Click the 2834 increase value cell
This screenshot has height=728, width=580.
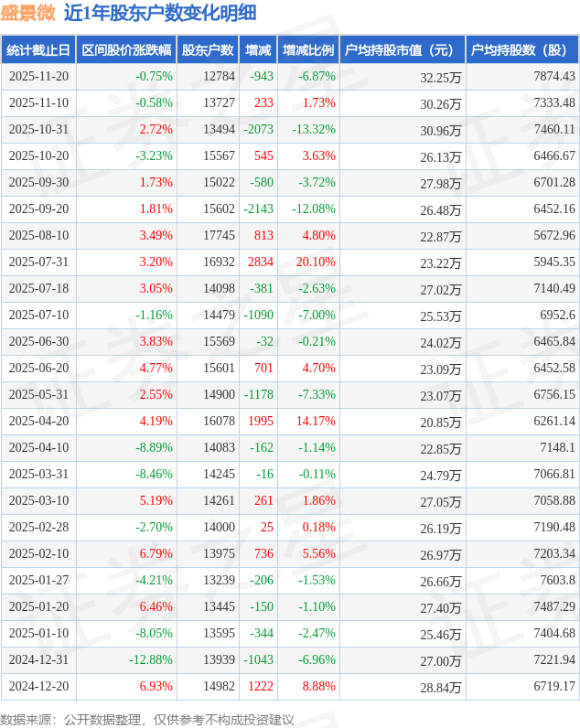(260, 262)
